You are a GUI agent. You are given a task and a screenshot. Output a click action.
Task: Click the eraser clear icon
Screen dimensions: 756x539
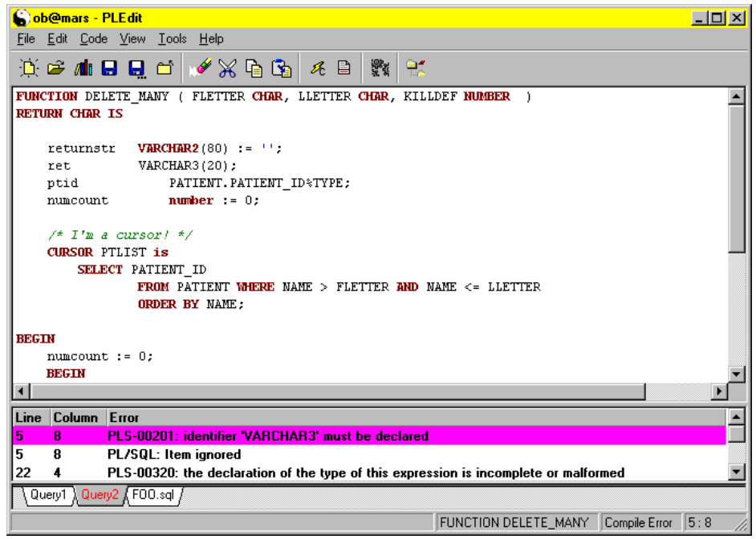[x=200, y=69]
